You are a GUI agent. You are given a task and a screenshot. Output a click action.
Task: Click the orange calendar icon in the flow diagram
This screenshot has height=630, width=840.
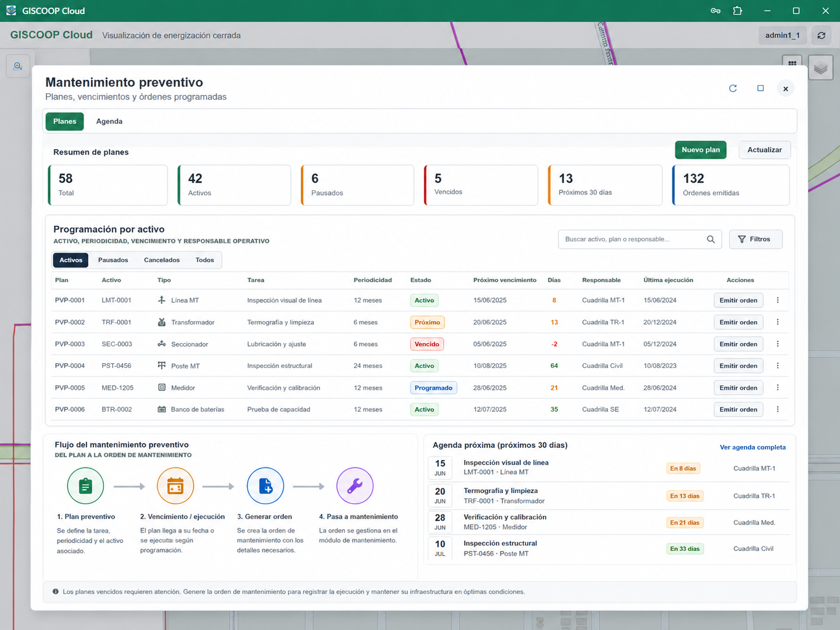(175, 486)
